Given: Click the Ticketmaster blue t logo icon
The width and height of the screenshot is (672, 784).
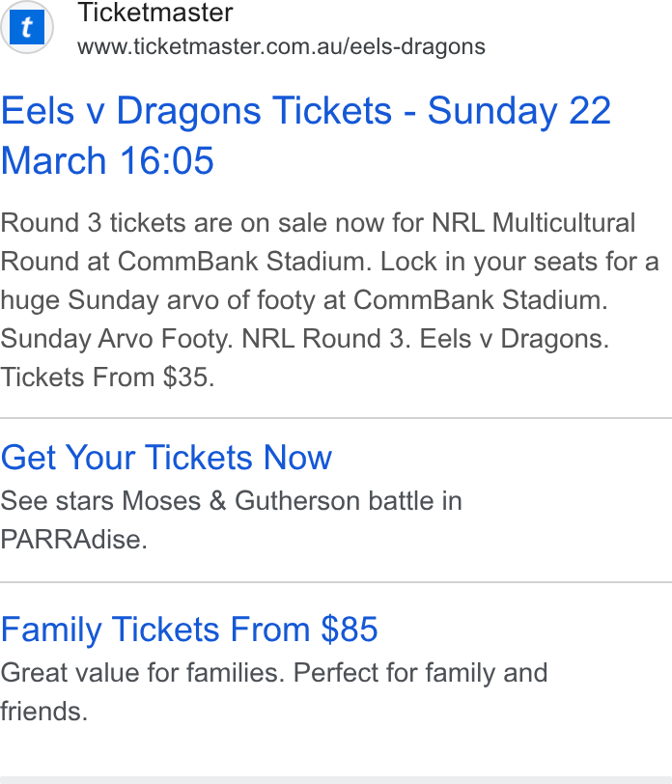Looking at the screenshot, I should click(x=27, y=27).
